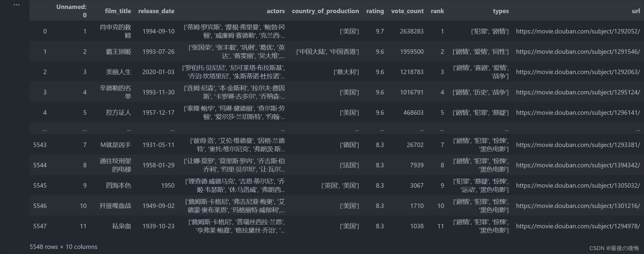Select film title 私枭血
Screen dimensions: 644x254
click(x=122, y=226)
